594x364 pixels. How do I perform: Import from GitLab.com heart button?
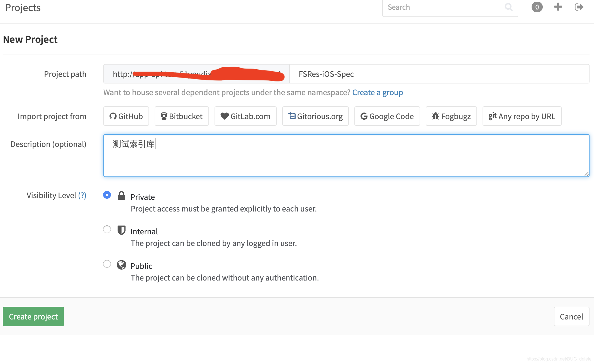pyautogui.click(x=245, y=116)
